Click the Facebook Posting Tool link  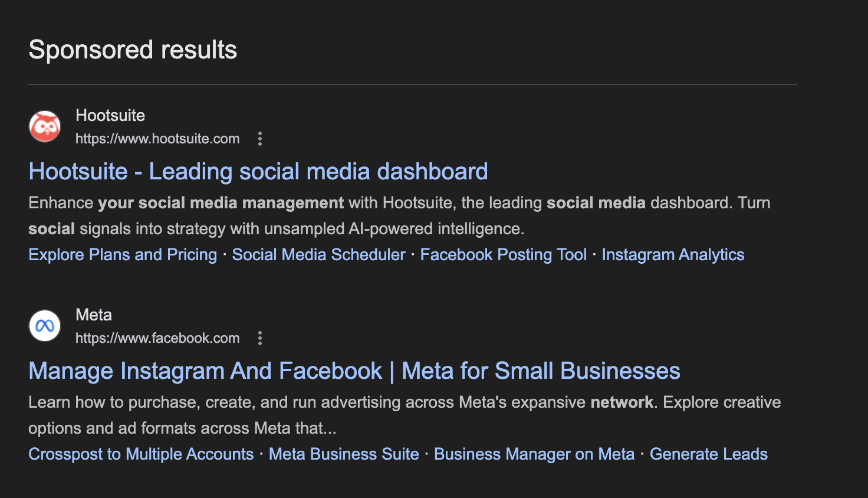pos(502,254)
